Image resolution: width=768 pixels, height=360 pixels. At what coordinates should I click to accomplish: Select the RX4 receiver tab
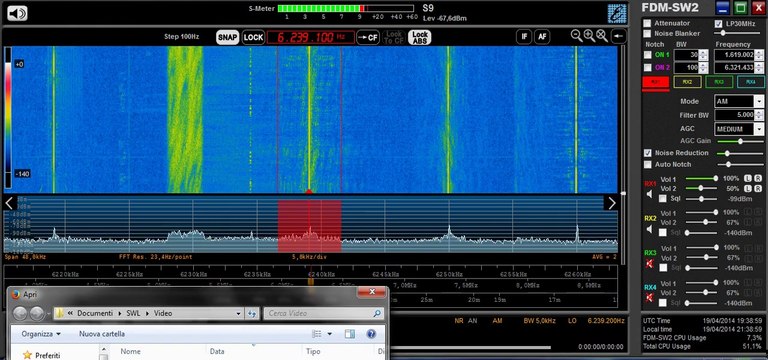tap(750, 82)
